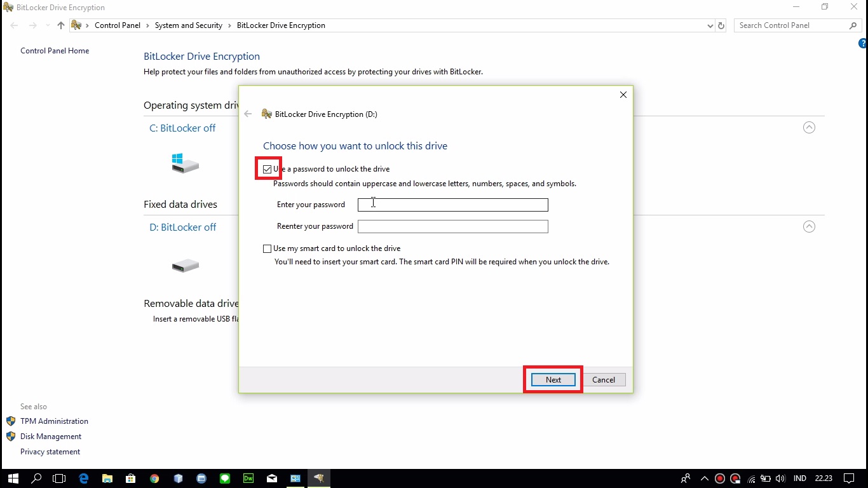Click the 'Help protect your files and folders' description
This screenshot has height=488, width=868.
(x=313, y=72)
